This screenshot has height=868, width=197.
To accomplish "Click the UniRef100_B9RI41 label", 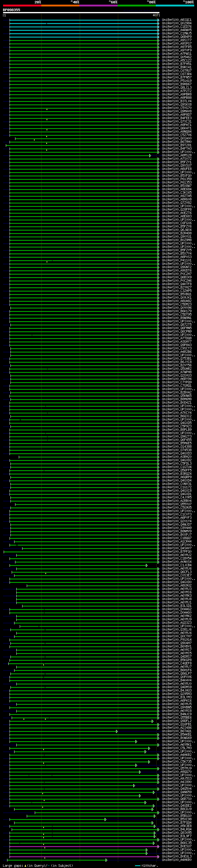I will click(176, 67).
